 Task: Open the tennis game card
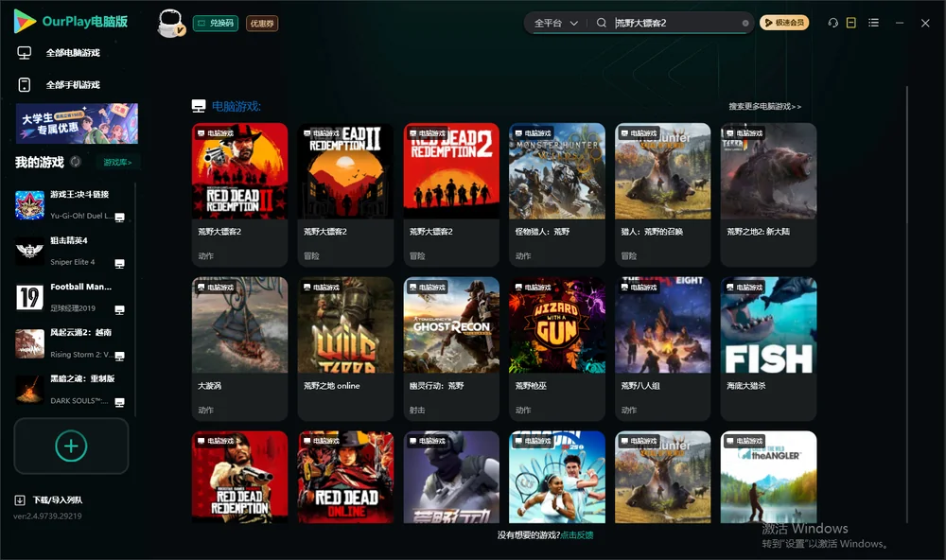pos(557,477)
